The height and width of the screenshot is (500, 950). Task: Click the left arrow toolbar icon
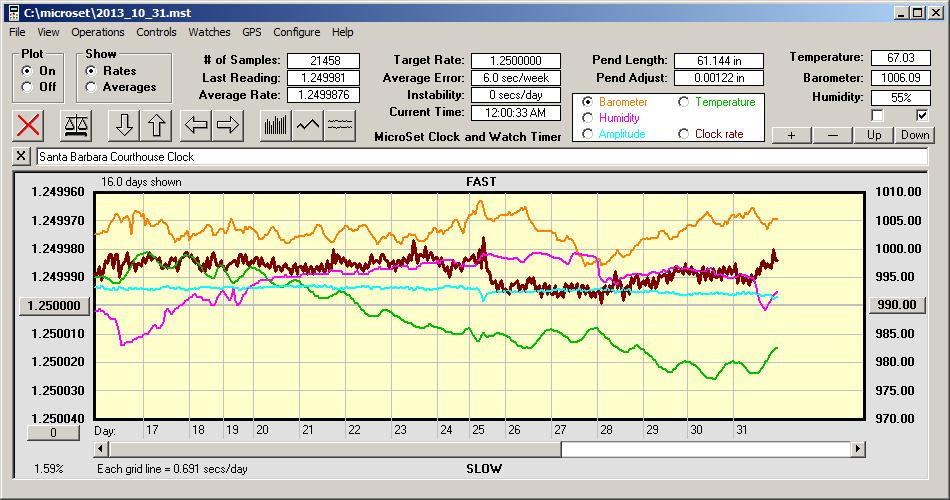tap(196, 125)
